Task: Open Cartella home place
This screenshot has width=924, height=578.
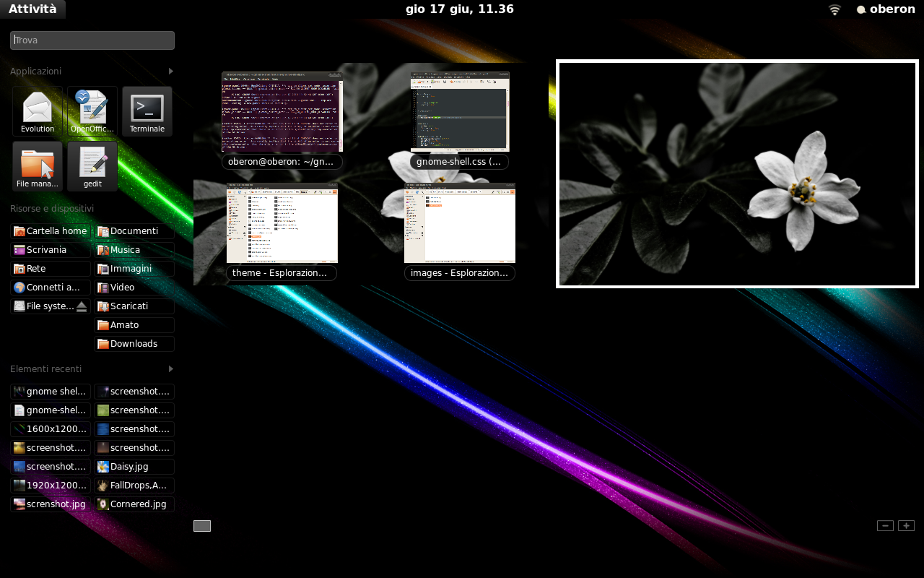Action: point(51,231)
